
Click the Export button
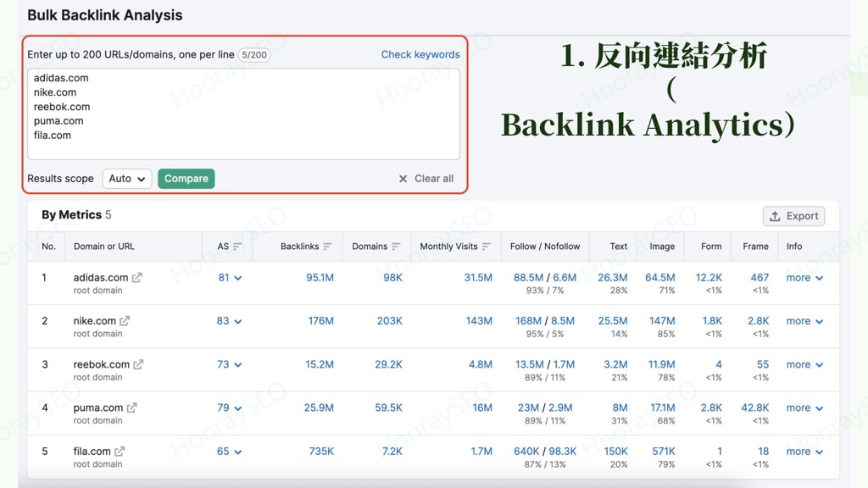tap(793, 215)
